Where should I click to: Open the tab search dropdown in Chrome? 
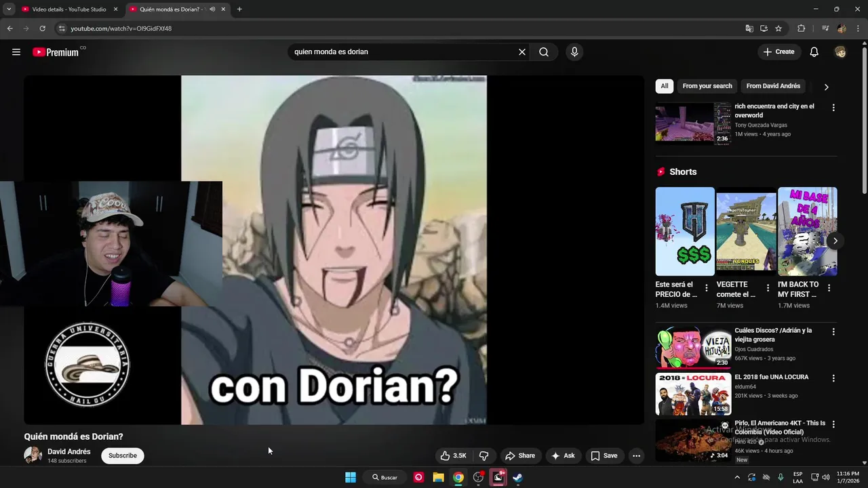pos(9,9)
